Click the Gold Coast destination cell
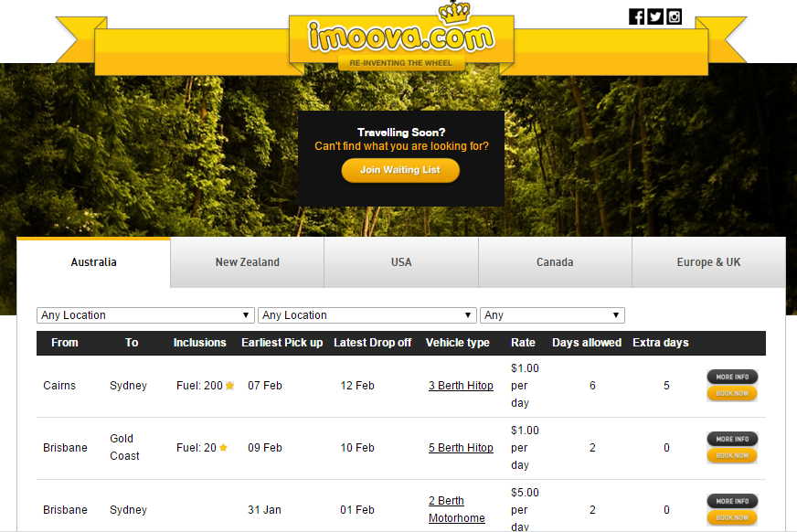 (x=124, y=447)
